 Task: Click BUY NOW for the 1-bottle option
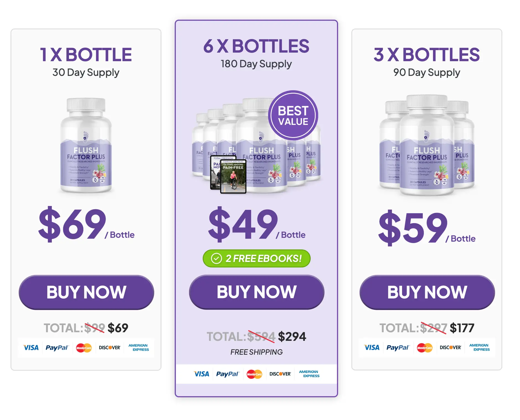pyautogui.click(x=86, y=292)
